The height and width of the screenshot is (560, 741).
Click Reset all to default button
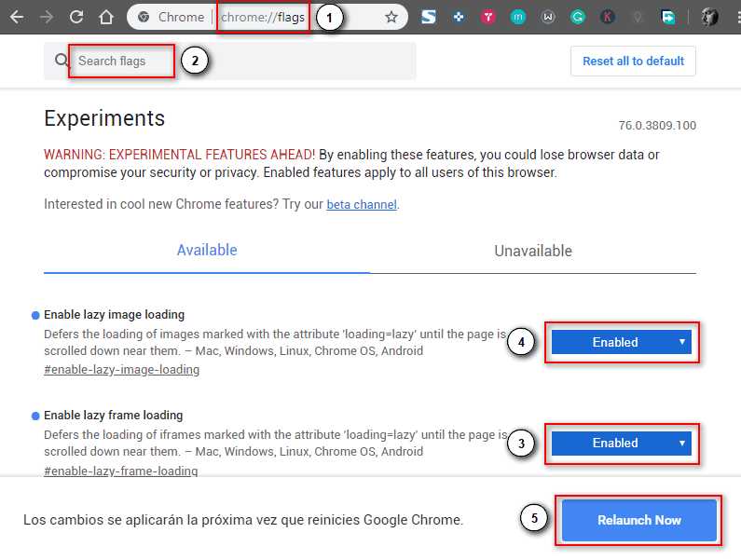(x=633, y=61)
